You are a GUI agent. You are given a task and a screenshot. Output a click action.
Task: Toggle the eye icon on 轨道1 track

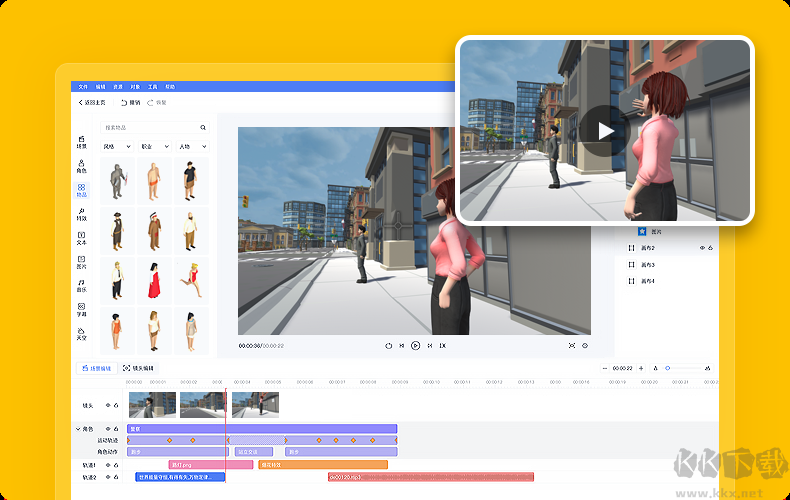(108, 465)
